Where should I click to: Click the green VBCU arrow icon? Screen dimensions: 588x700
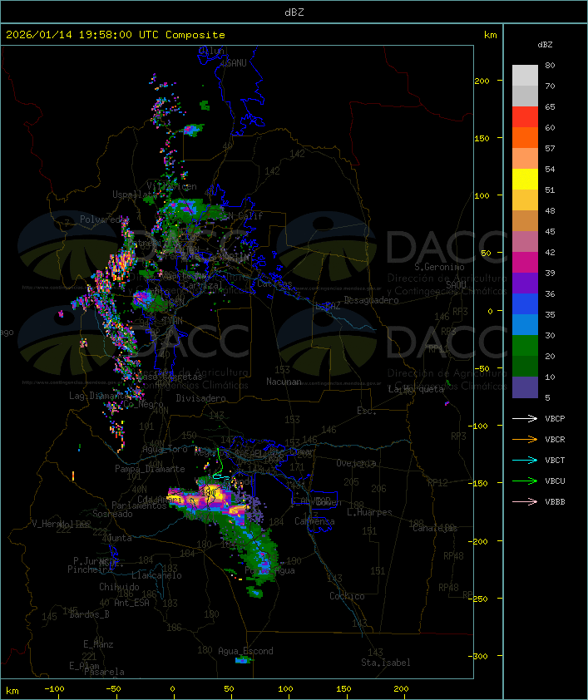tap(525, 481)
